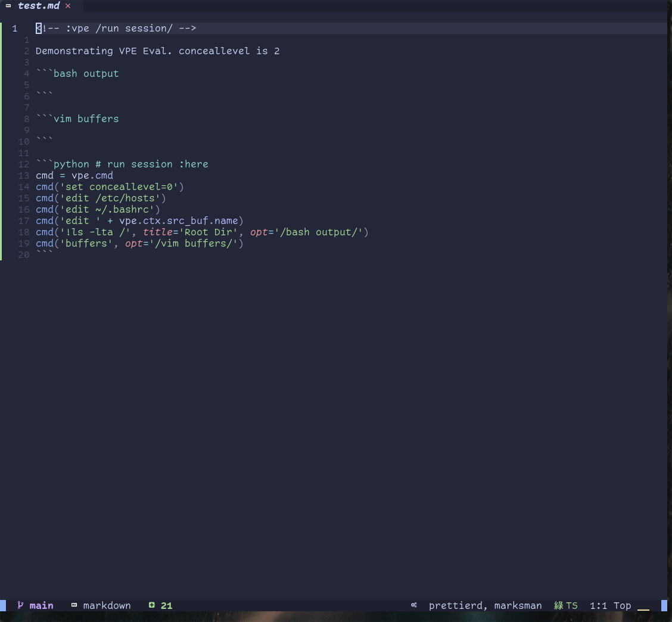The height and width of the screenshot is (622, 672).
Task: Click the vpe.ctx.src_buf.name line
Action: [x=139, y=221]
